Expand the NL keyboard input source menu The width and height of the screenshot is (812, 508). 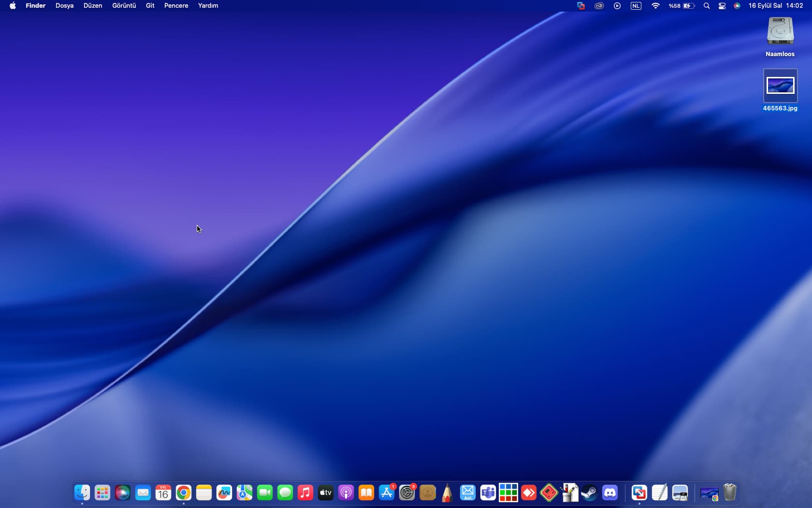636,6
